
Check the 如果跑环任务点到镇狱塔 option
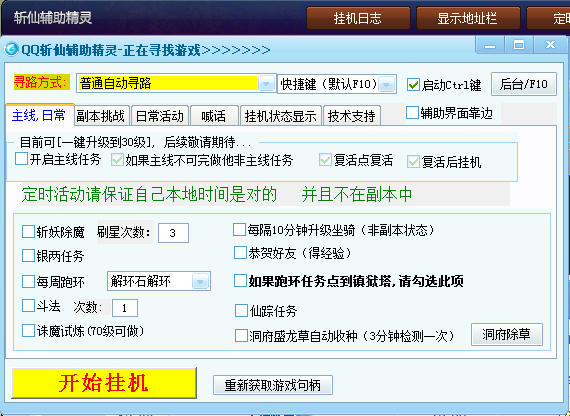[240, 280]
